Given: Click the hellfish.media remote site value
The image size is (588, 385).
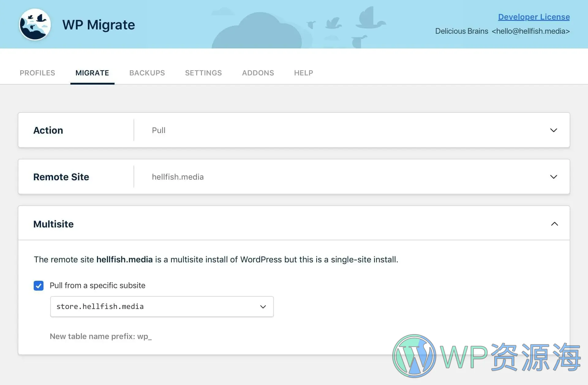Looking at the screenshot, I should pyautogui.click(x=178, y=177).
